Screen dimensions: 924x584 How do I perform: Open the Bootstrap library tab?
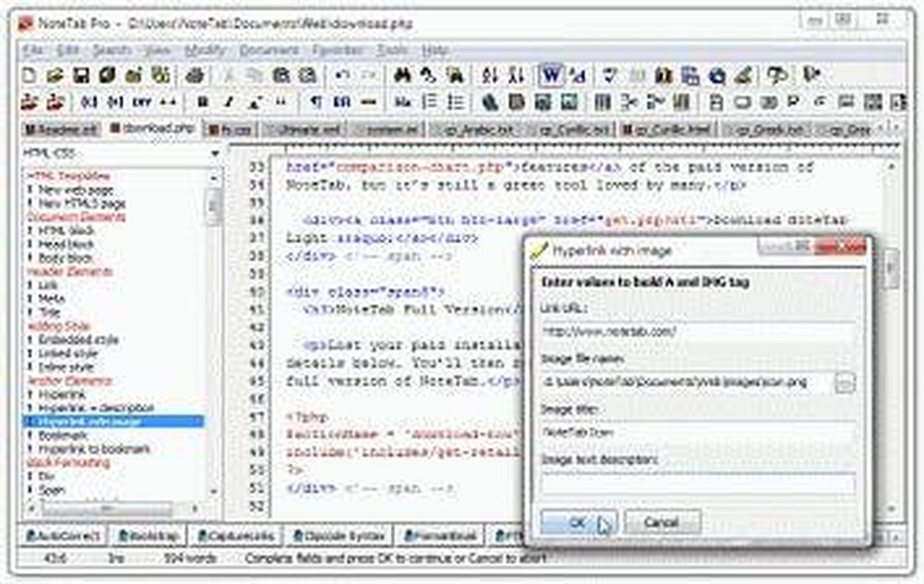pyautogui.click(x=148, y=536)
